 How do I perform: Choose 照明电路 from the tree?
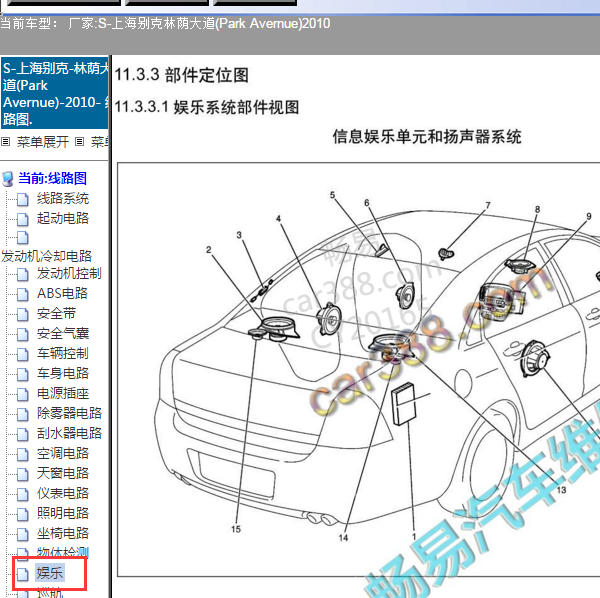(63, 513)
